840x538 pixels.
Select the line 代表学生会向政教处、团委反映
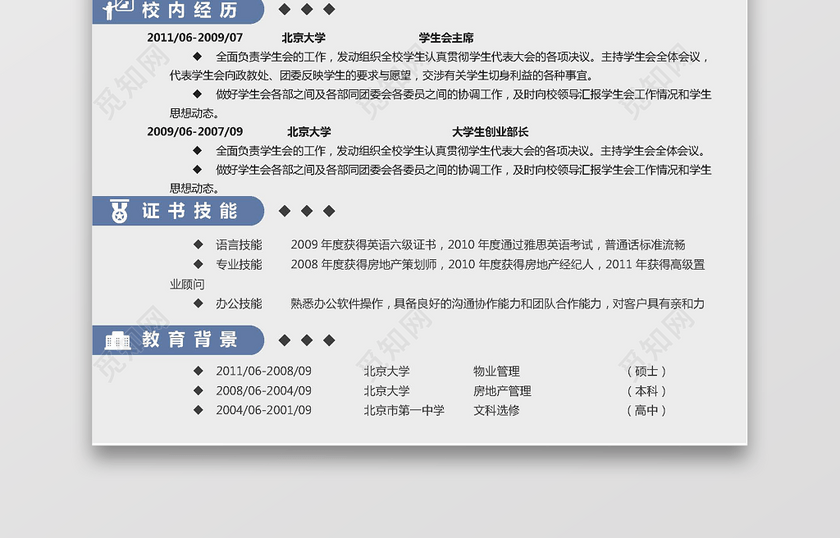(x=381, y=75)
